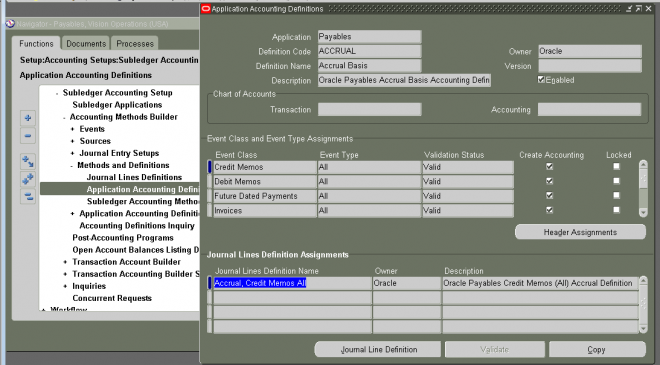Viewport: 660px width, 365px height.
Task: Click the Accounting chart of accounts field
Action: 589,109
